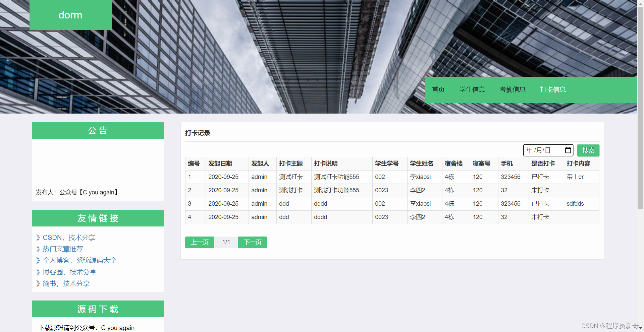
Task: Click 发布人：公众号【C you again】 text
Action: coord(77,192)
